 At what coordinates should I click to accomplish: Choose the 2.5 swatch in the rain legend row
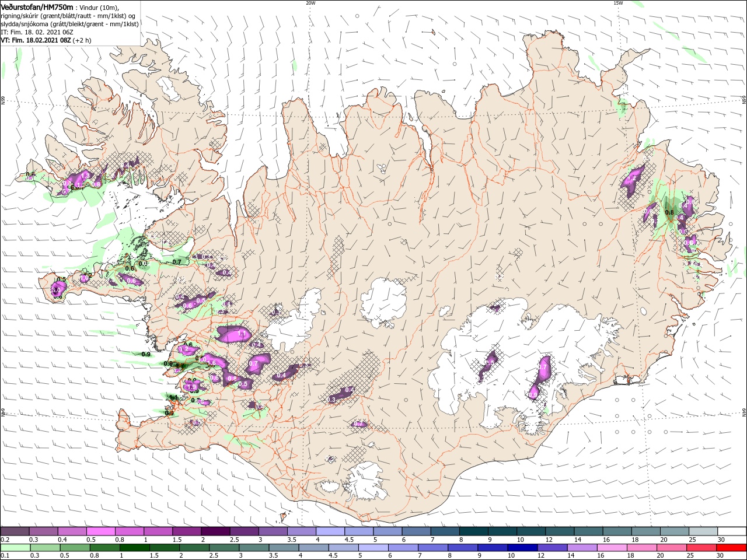pos(224,548)
